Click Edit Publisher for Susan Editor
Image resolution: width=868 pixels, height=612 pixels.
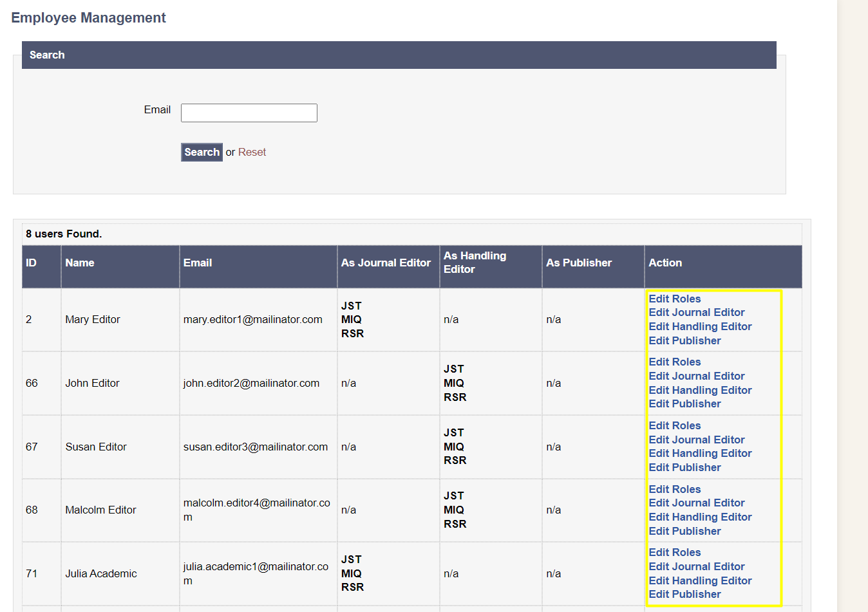pos(684,468)
